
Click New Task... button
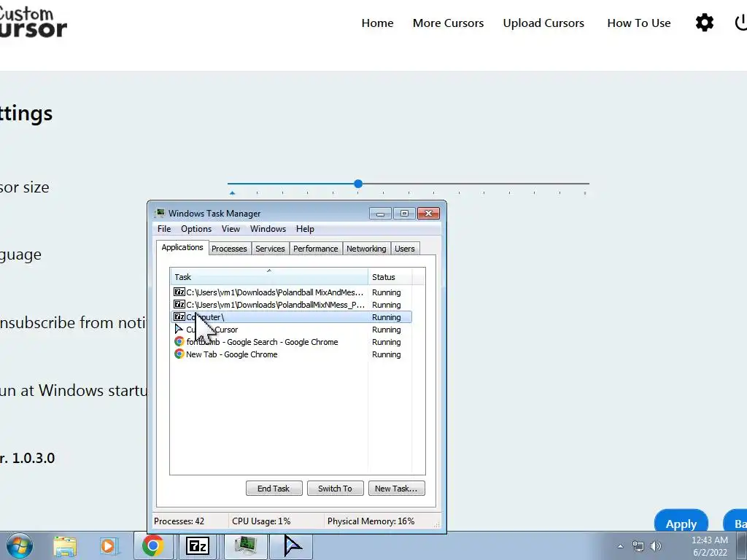point(396,488)
